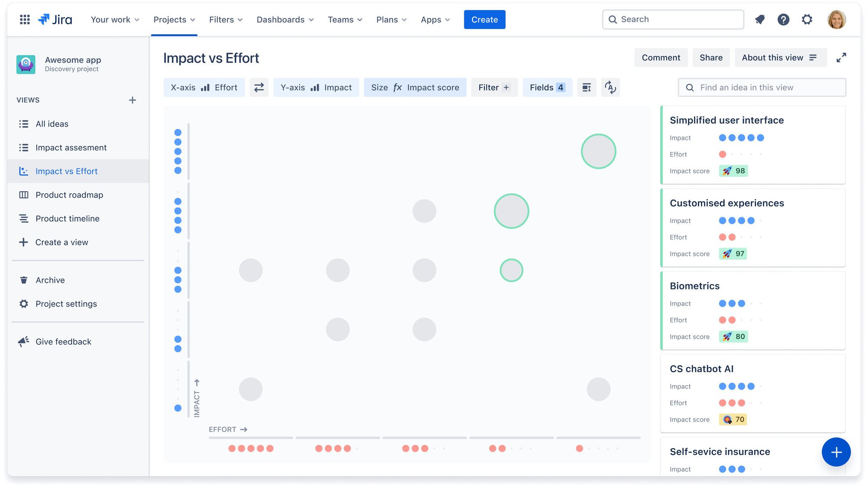868x488 pixels.
Task: Open the user profile avatar
Action: coord(837,20)
